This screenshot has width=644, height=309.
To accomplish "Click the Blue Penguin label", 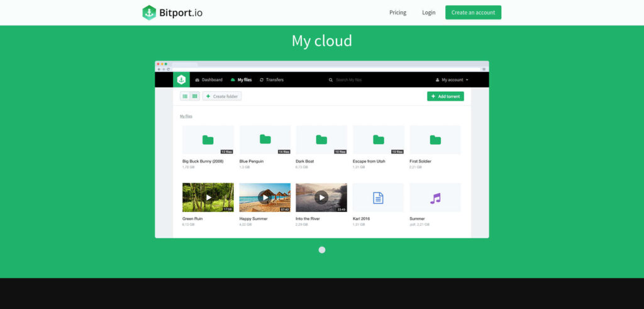I will click(x=252, y=162).
